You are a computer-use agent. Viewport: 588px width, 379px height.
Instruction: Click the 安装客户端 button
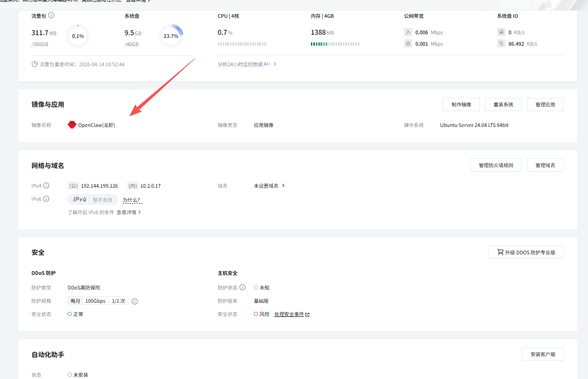point(543,354)
